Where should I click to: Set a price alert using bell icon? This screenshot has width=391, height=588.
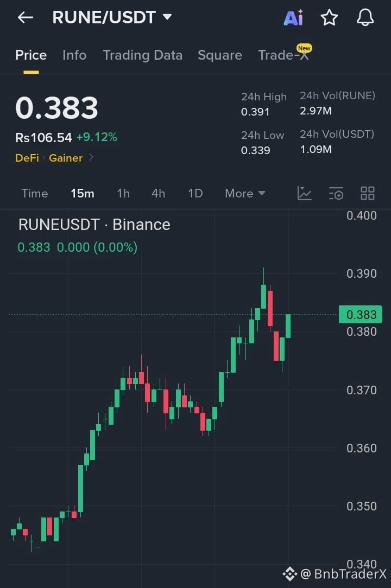365,17
